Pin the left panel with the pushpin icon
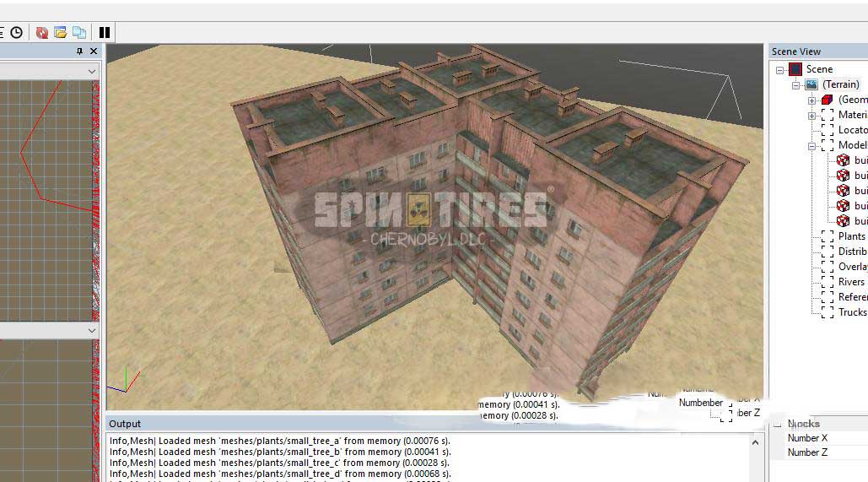This screenshot has height=482, width=868. (x=80, y=51)
